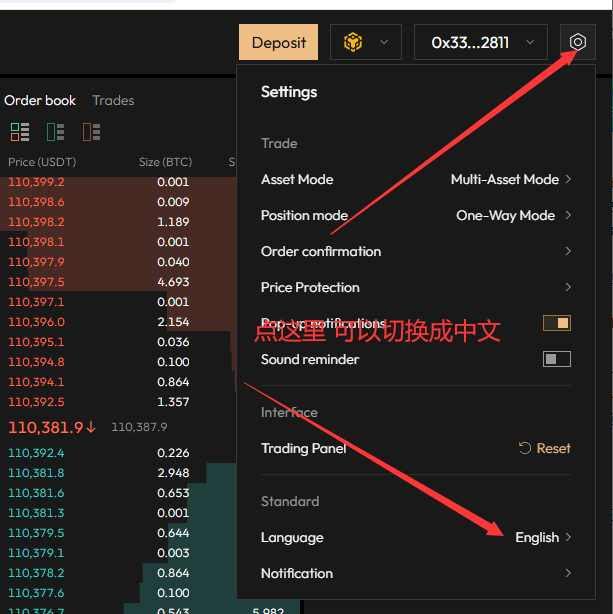Switch to the Trades tab
The height and width of the screenshot is (614, 613).
pyautogui.click(x=113, y=100)
